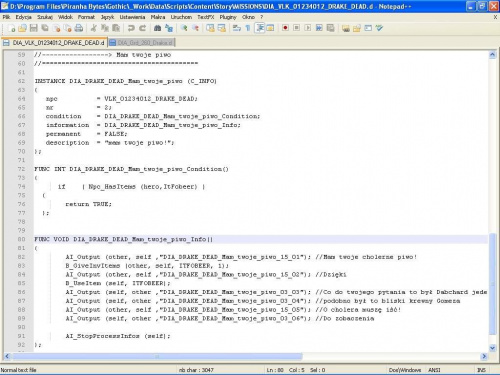This screenshot has width=500, height=375.
Task: Zoom out using the magnifier minus icon
Action: click(x=195, y=28)
